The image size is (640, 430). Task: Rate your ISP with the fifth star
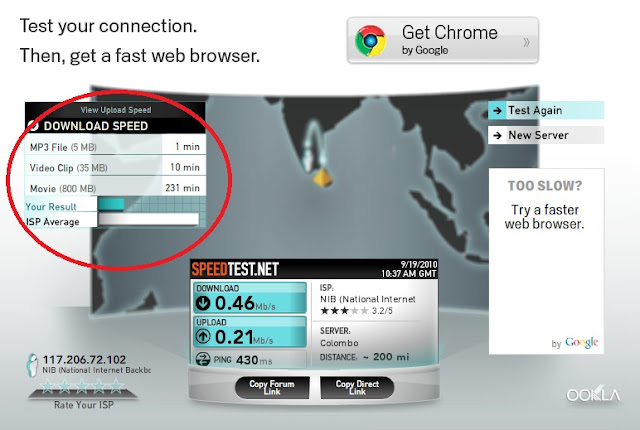click(116, 386)
